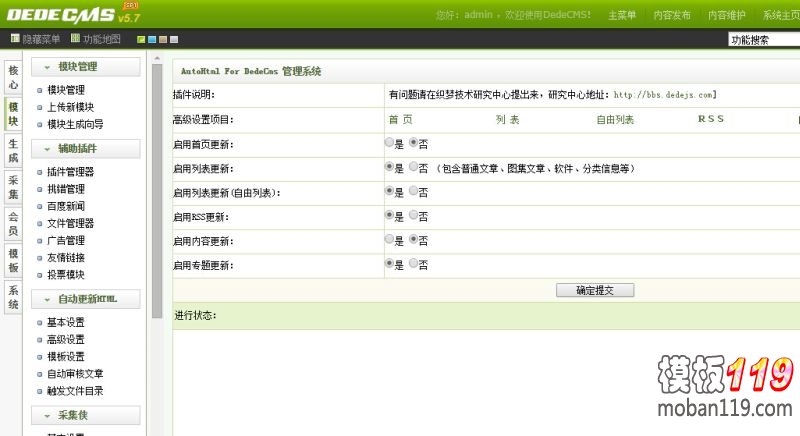Open 高级设置 in the sidebar
The height and width of the screenshot is (436, 800).
66,340
